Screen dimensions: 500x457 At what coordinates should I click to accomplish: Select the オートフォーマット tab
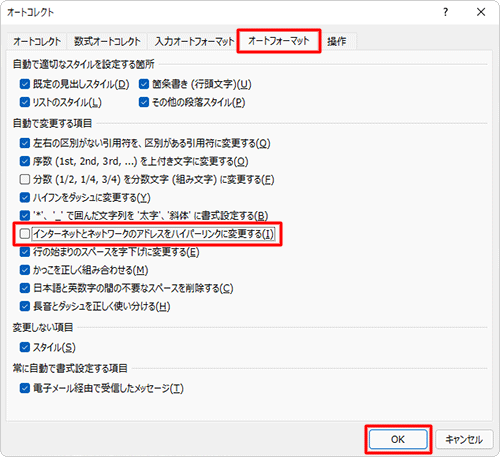(279, 41)
